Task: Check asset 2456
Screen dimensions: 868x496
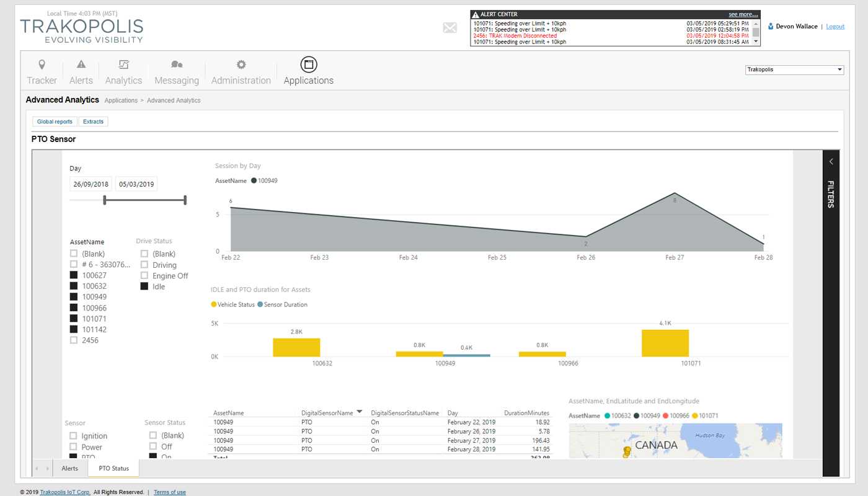Action: [74, 340]
